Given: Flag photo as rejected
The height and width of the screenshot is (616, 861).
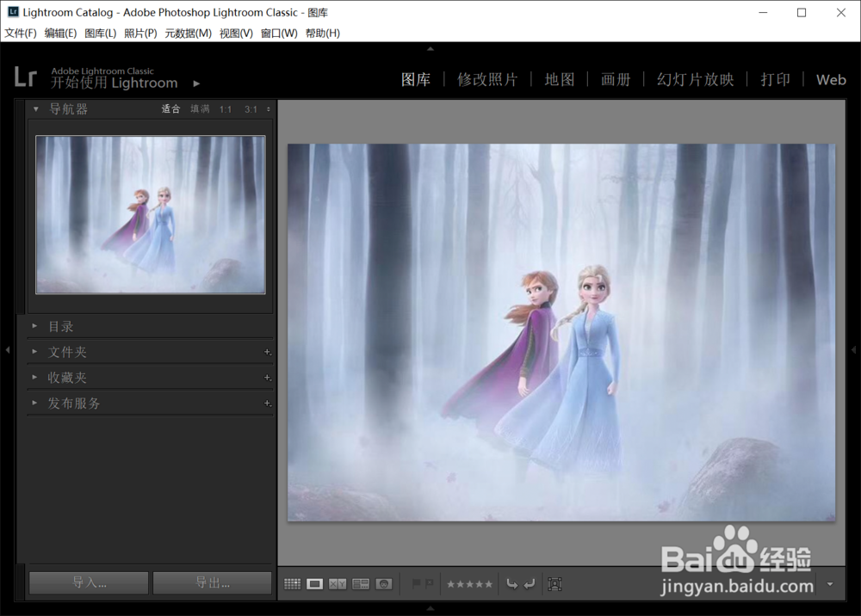Looking at the screenshot, I should pos(429,584).
